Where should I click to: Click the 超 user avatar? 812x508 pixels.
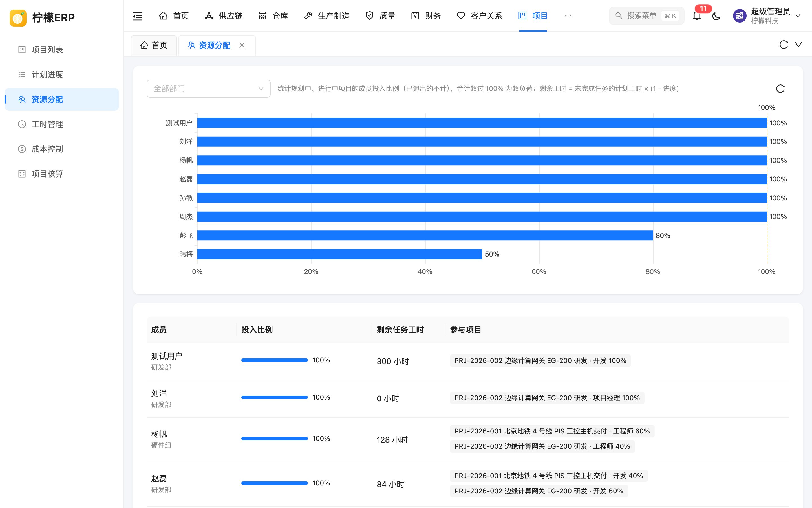point(740,16)
